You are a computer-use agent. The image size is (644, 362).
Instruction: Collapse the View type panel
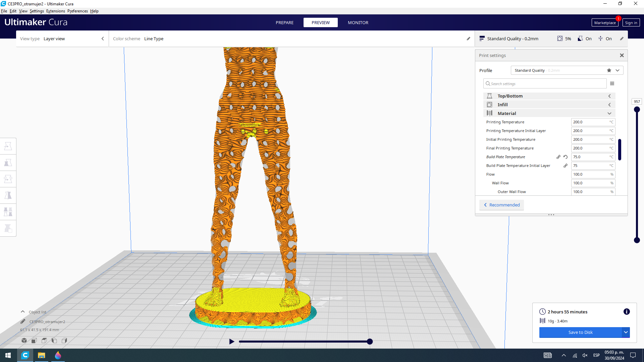103,39
